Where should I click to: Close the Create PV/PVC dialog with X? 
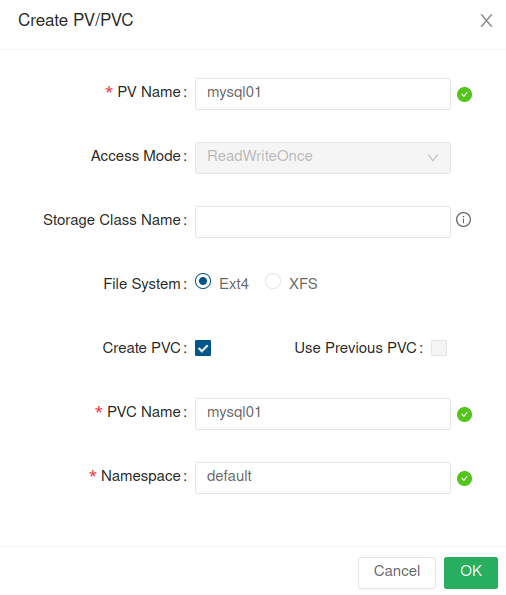(486, 20)
